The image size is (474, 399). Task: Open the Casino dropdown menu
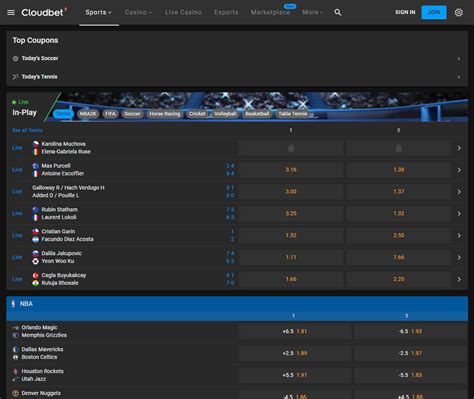click(138, 13)
